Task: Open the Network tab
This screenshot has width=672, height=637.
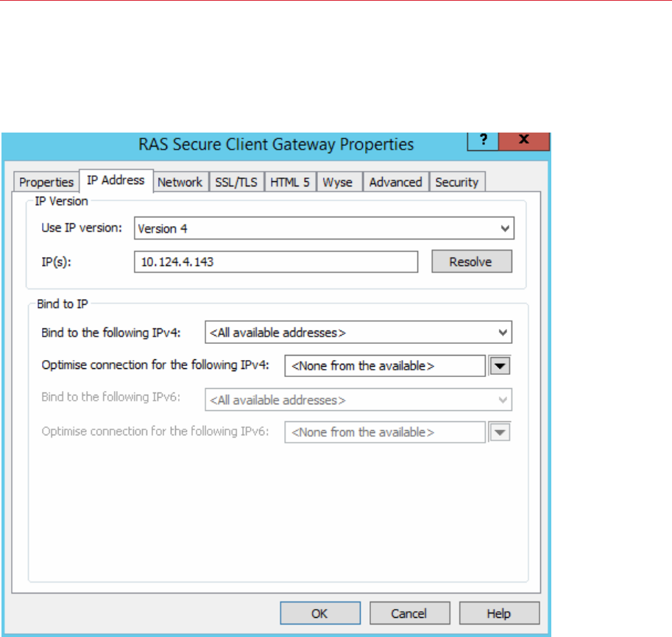Action: [x=180, y=182]
